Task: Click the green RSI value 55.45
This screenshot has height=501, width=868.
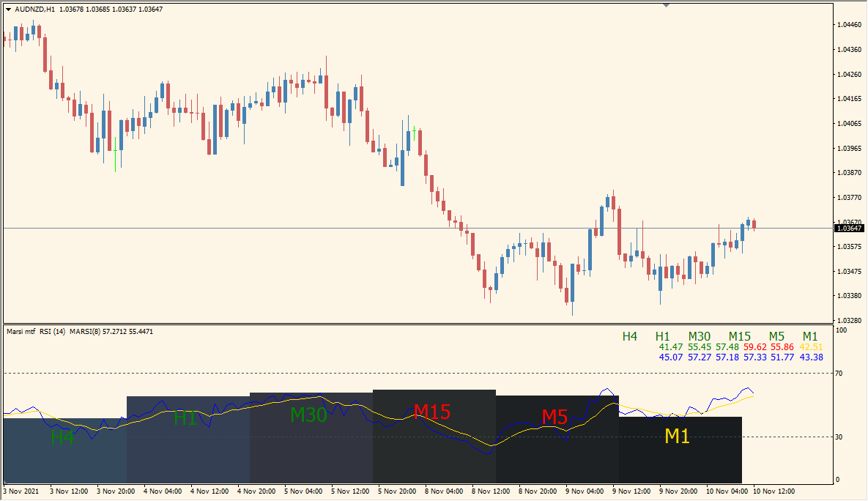Action: click(x=700, y=347)
